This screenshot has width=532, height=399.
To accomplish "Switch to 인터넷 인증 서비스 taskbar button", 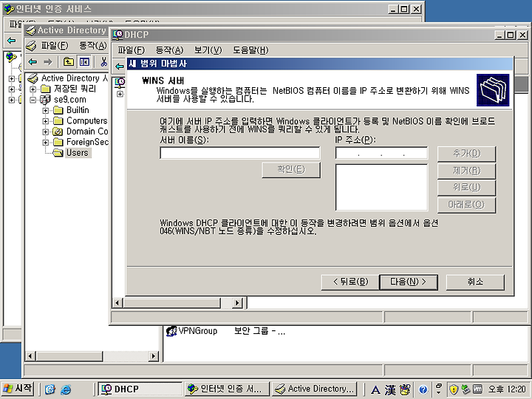I will [x=227, y=389].
